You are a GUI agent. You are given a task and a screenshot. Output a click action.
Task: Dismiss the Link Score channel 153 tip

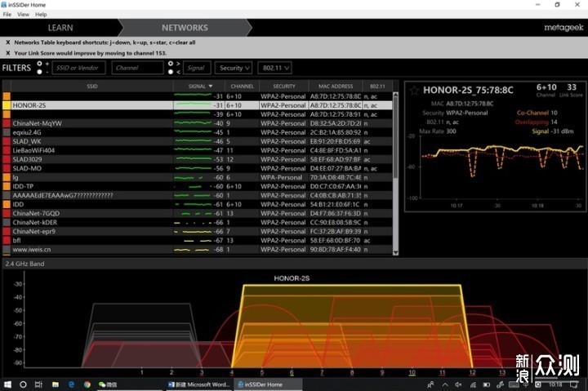click(8, 53)
